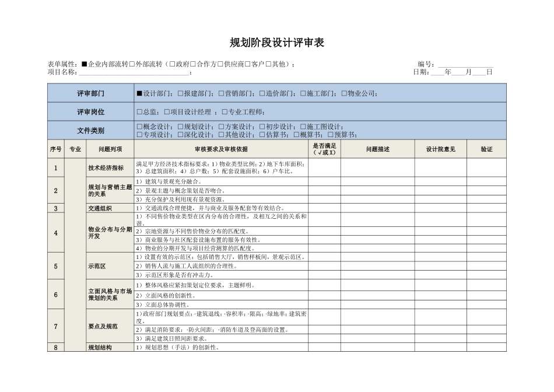Select the 规划与营销主题的关系 cell

[x=110, y=191]
